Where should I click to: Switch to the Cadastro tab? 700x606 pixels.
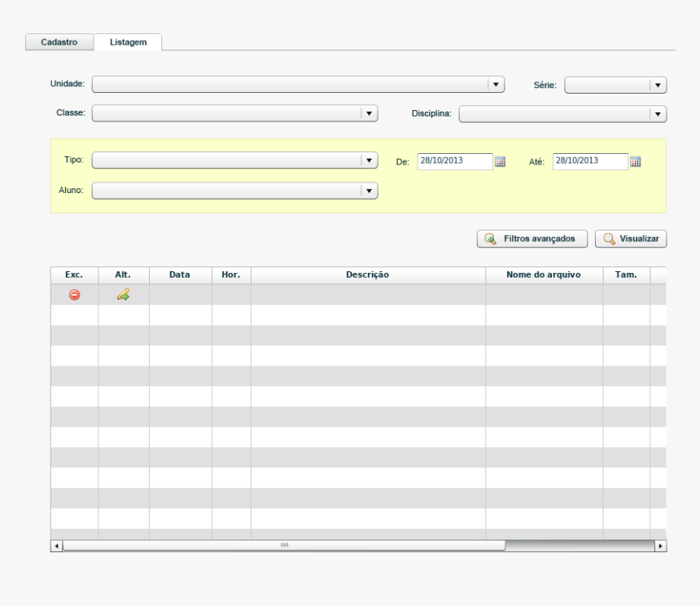point(59,42)
